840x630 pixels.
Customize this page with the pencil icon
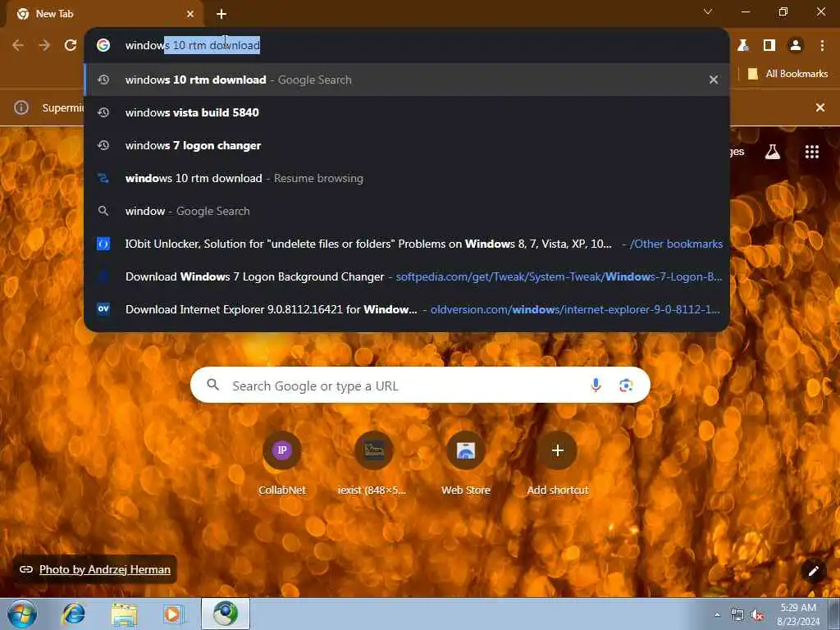[x=813, y=571]
